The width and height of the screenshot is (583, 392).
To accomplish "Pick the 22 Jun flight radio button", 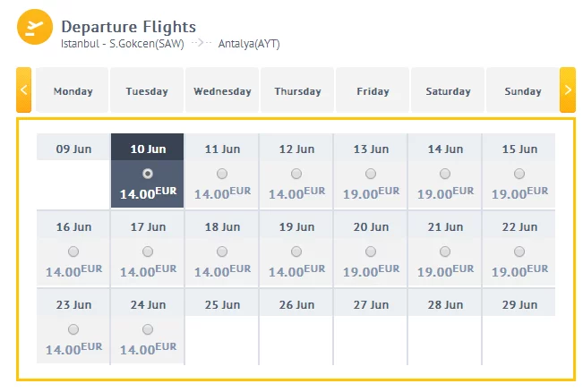I will [x=519, y=252].
